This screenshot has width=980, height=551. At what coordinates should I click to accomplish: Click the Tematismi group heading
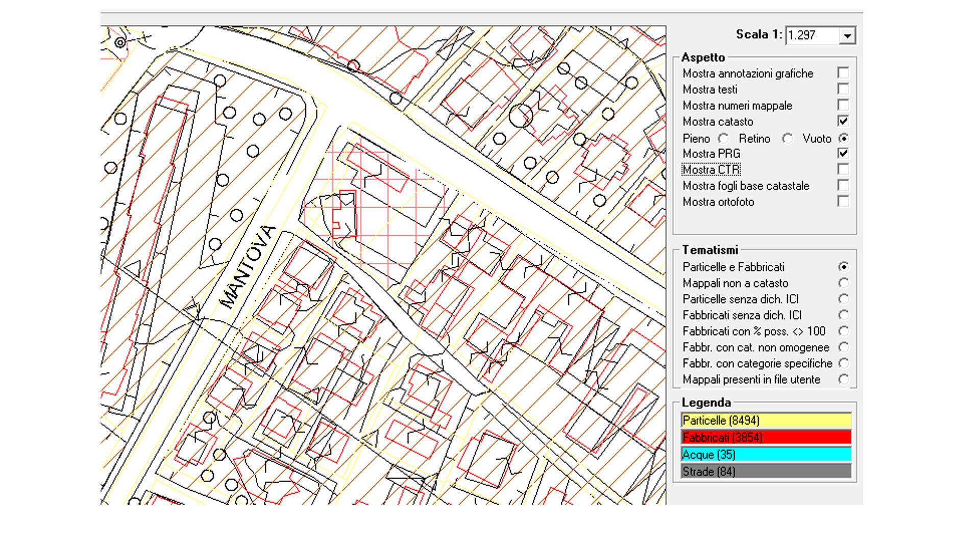710,250
